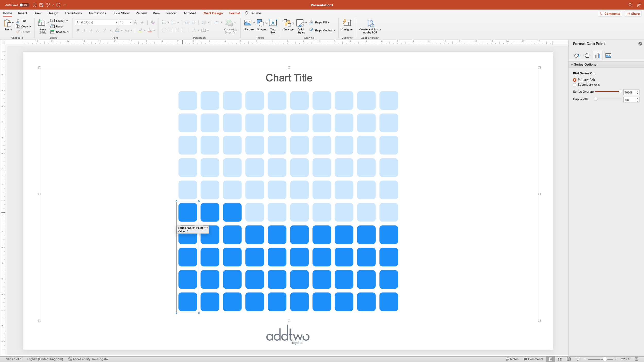Open the Font name dropdown
644x362 pixels.
tap(116, 22)
